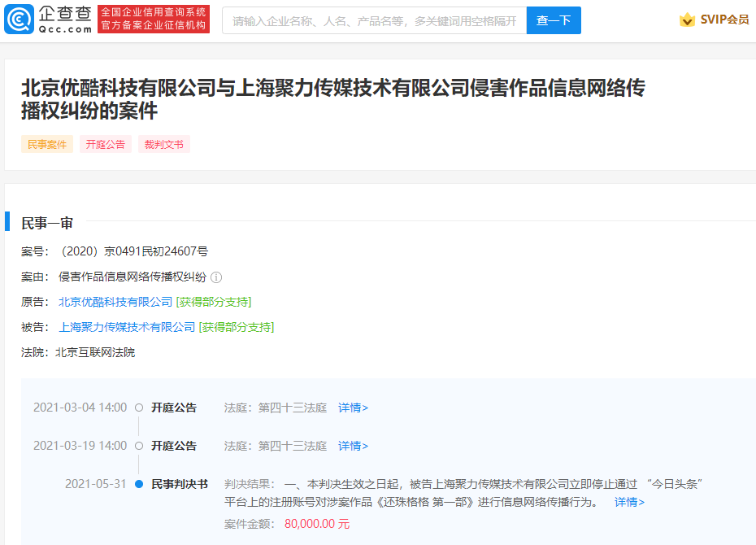Click the case number (2020)京0491民初24607号
The height and width of the screenshot is (545, 756).
[x=133, y=251]
